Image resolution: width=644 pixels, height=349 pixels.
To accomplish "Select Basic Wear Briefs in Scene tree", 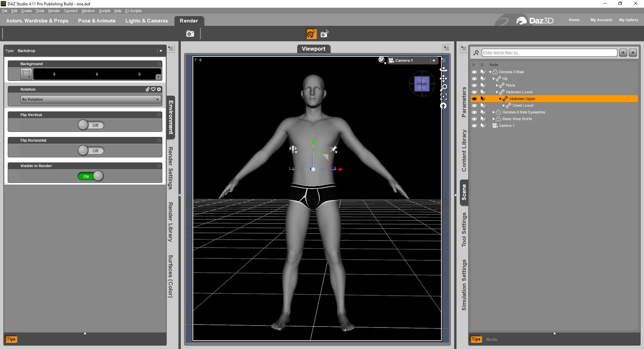I will [x=517, y=119].
